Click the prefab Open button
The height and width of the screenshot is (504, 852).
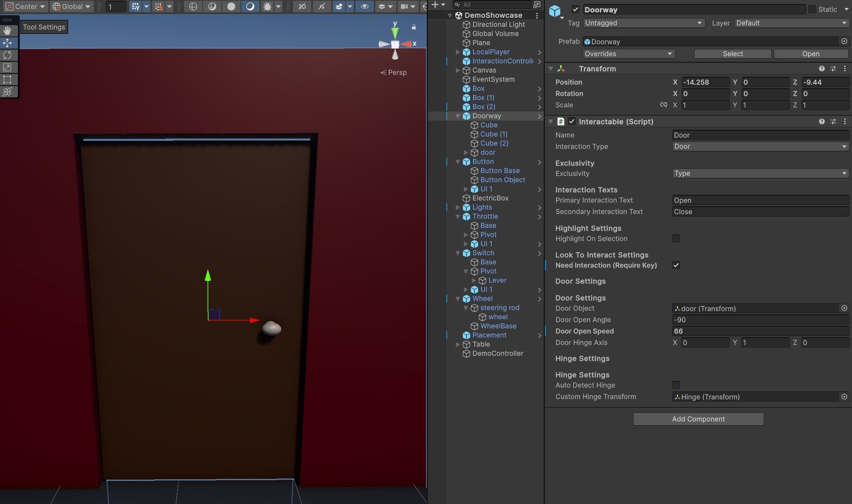coord(811,54)
